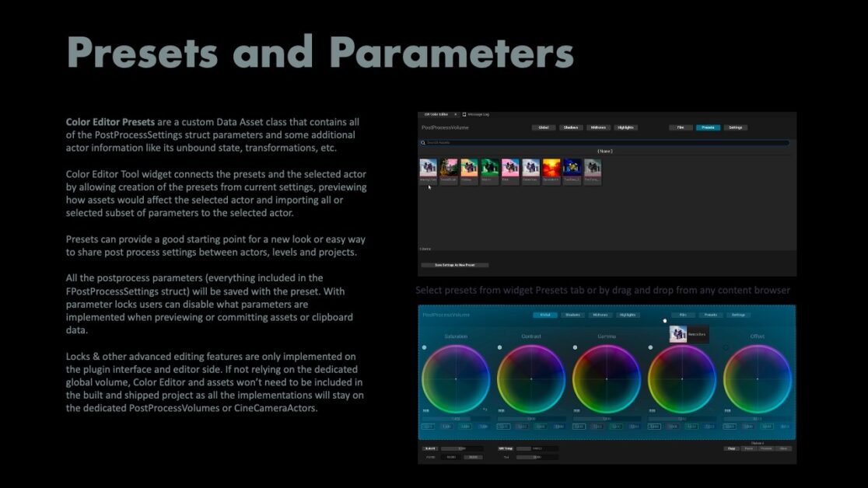The height and width of the screenshot is (488, 868).
Task: Switch to Shadows tab above the color wheels
Action: (x=572, y=315)
